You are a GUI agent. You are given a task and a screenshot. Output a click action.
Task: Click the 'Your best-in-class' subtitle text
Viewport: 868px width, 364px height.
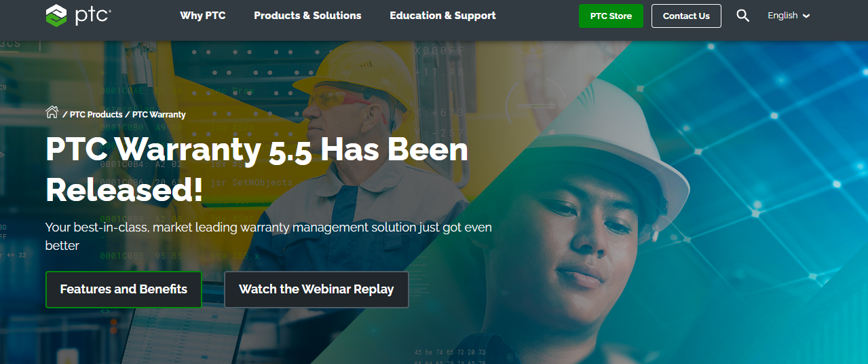(269, 236)
